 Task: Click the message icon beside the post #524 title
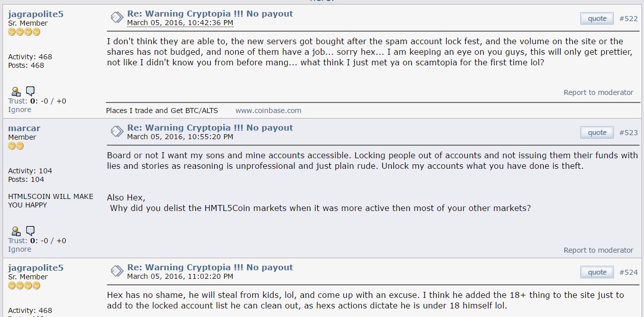point(116,271)
